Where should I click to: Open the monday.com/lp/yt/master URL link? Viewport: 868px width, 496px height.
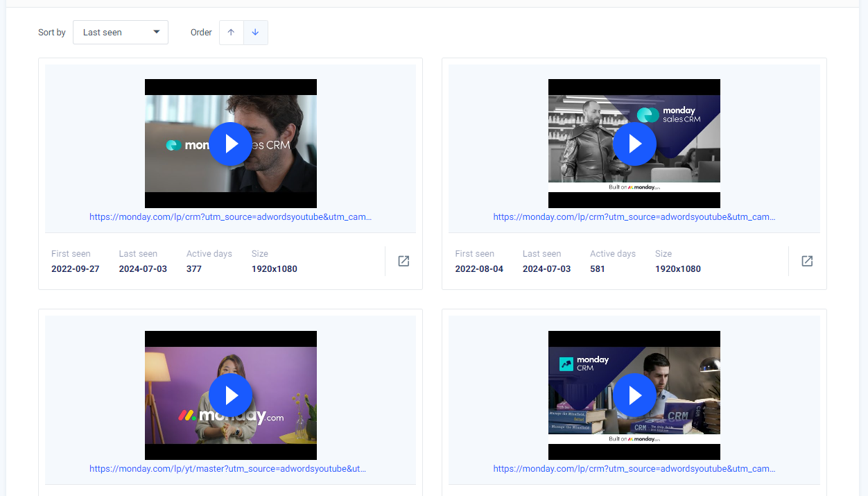(x=228, y=469)
